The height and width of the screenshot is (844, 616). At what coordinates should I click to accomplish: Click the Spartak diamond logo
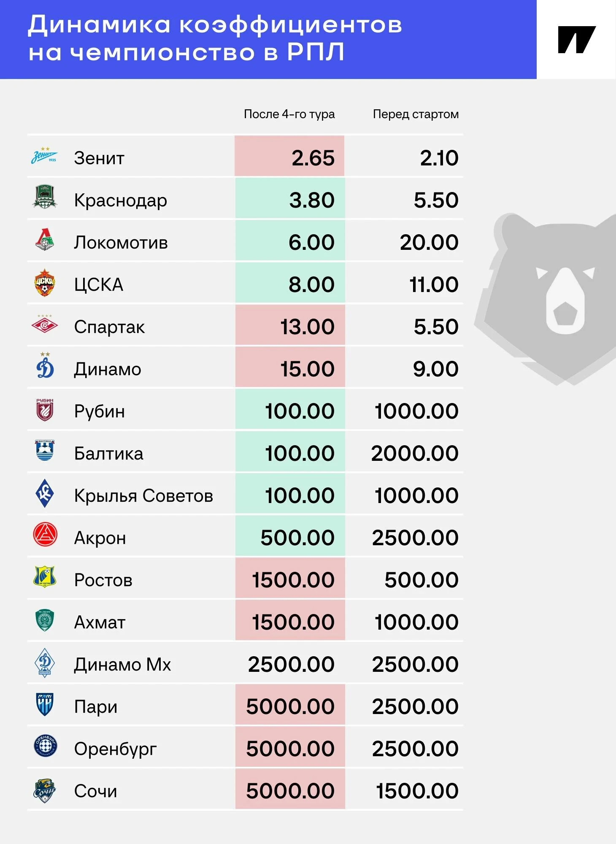(45, 325)
